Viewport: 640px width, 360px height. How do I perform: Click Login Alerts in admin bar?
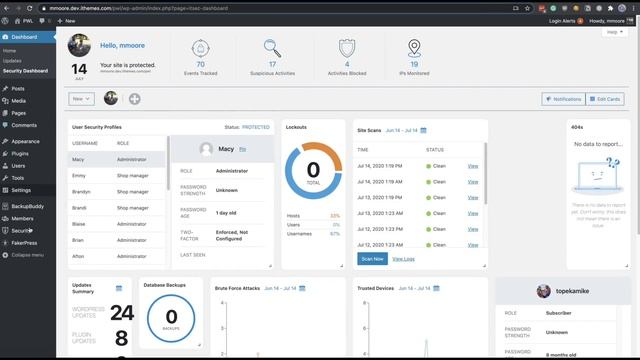(566, 21)
